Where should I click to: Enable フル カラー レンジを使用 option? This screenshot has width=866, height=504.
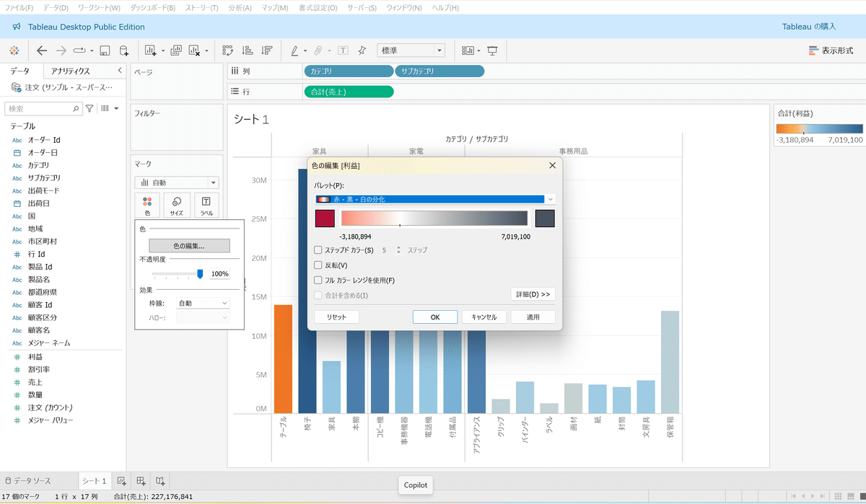[318, 280]
